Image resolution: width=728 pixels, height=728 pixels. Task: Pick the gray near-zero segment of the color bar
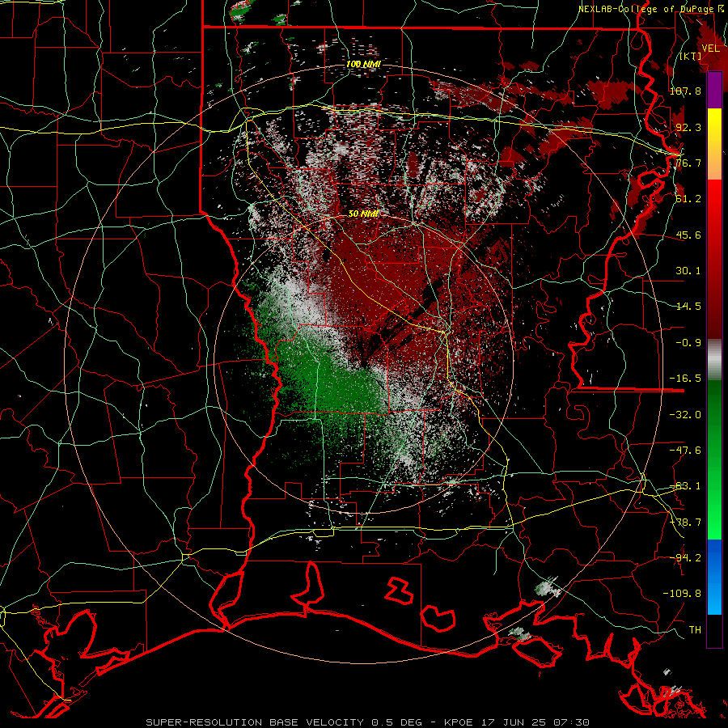[x=714, y=359]
